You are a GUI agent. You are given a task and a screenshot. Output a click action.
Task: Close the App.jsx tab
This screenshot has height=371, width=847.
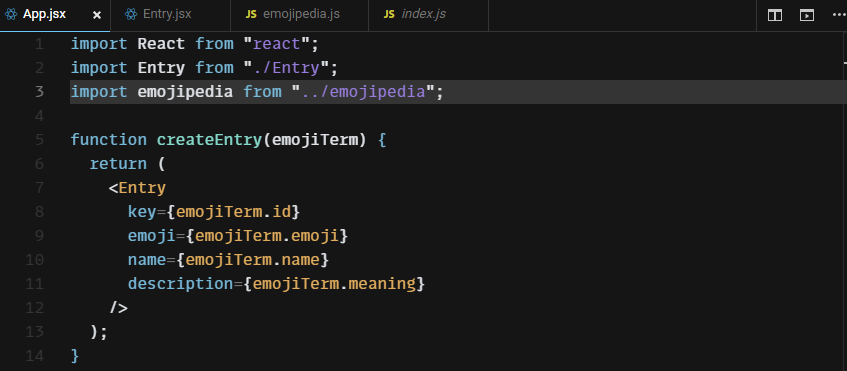coord(97,15)
